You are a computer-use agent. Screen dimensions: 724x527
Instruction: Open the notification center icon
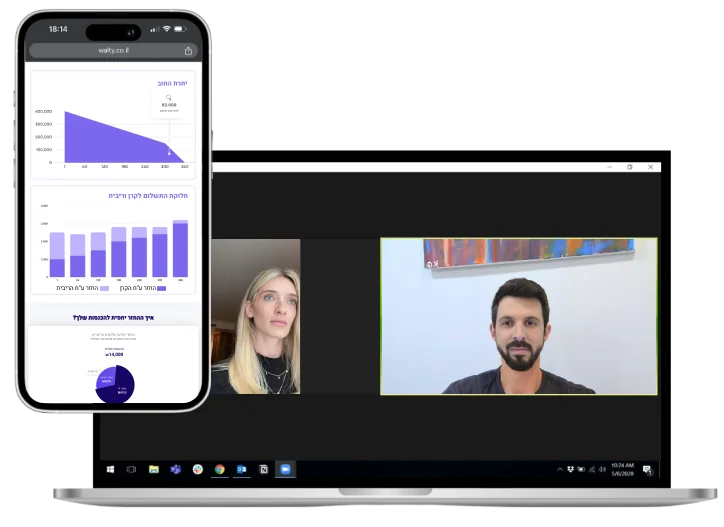(x=647, y=470)
